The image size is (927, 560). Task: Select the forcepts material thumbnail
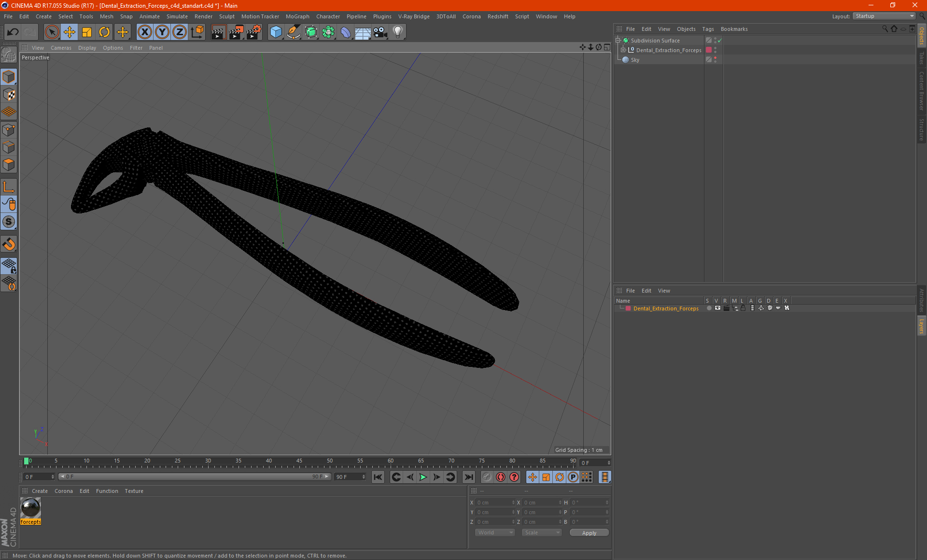[x=31, y=508]
